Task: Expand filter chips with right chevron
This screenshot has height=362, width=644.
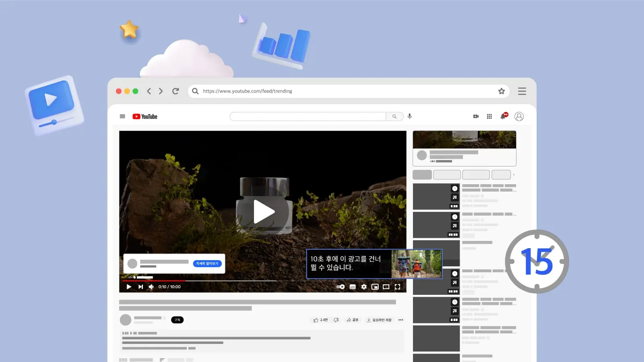Action: [514, 175]
